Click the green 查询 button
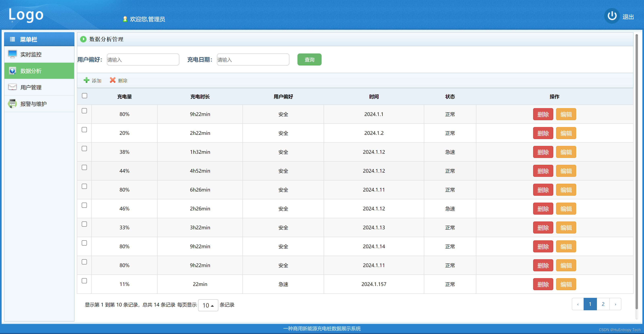The height and width of the screenshot is (334, 644). (x=309, y=60)
